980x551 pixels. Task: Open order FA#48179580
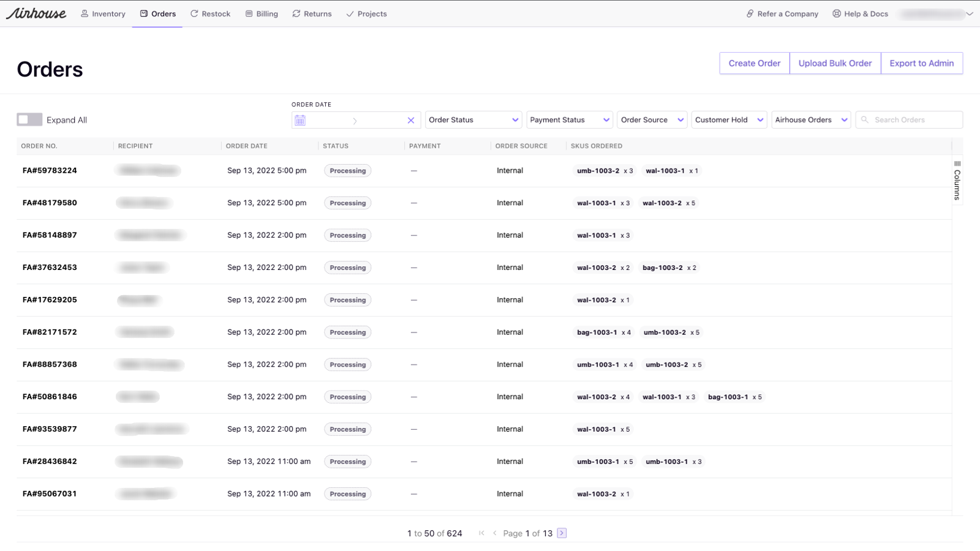click(x=50, y=203)
